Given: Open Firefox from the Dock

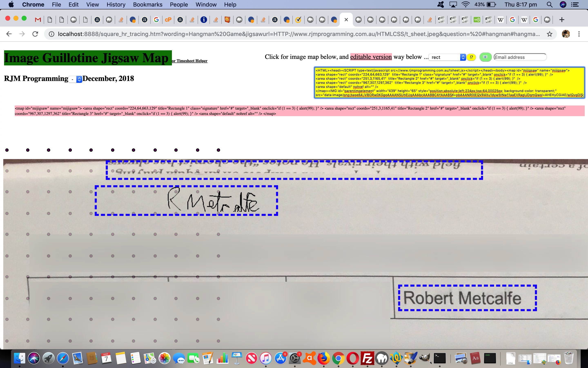Looking at the screenshot, I should coord(324,358).
